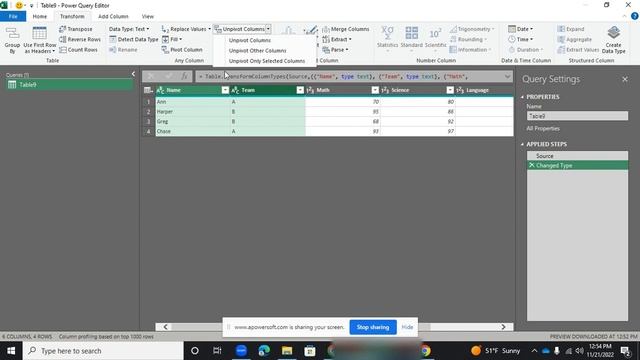Click Reverse Rows command

click(80, 39)
